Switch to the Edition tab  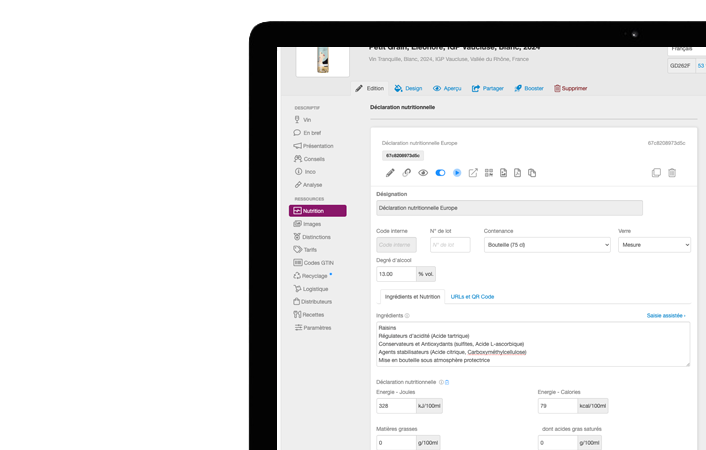(370, 88)
